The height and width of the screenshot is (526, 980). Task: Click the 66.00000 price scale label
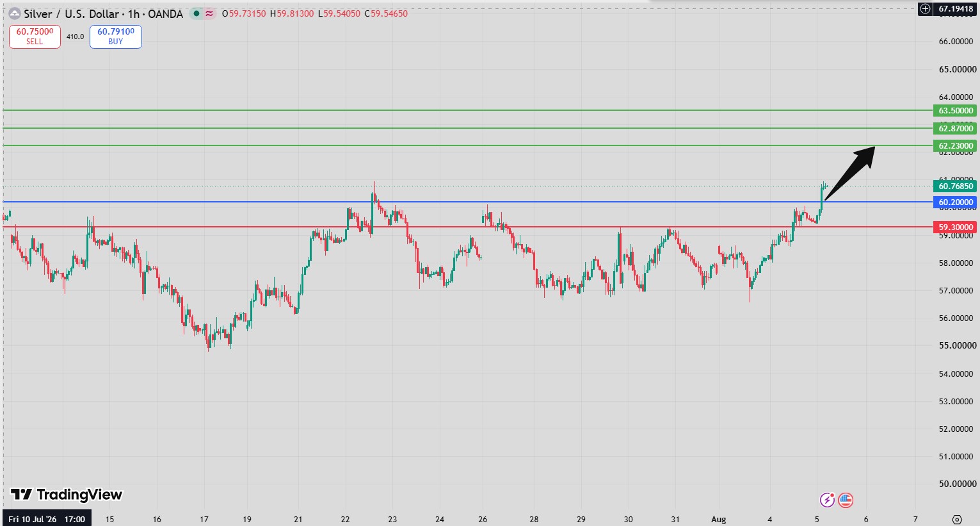pyautogui.click(x=958, y=42)
